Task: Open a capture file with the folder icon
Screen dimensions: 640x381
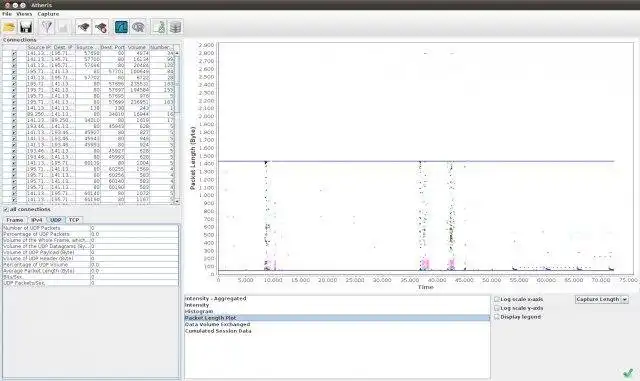Action: tap(9, 27)
